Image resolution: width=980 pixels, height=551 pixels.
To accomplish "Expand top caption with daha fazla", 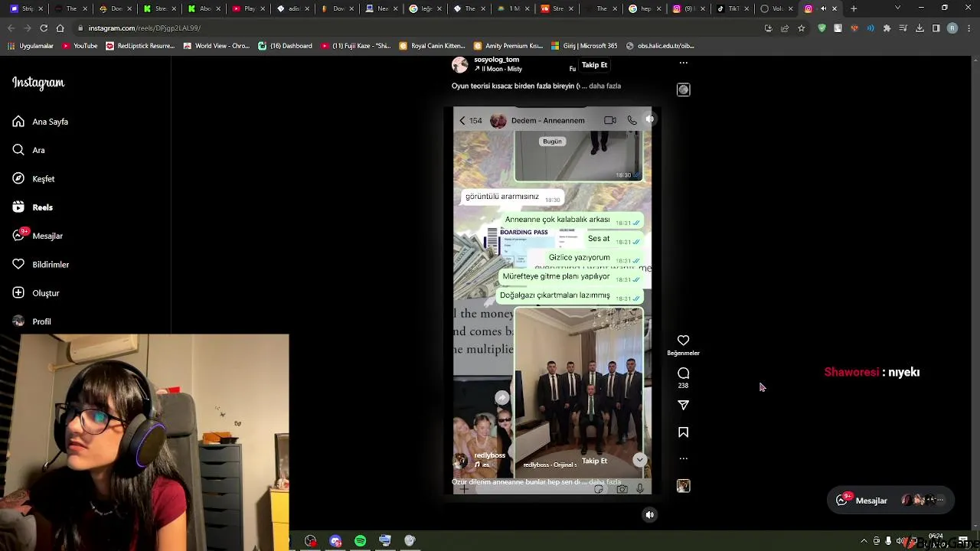I will (604, 86).
